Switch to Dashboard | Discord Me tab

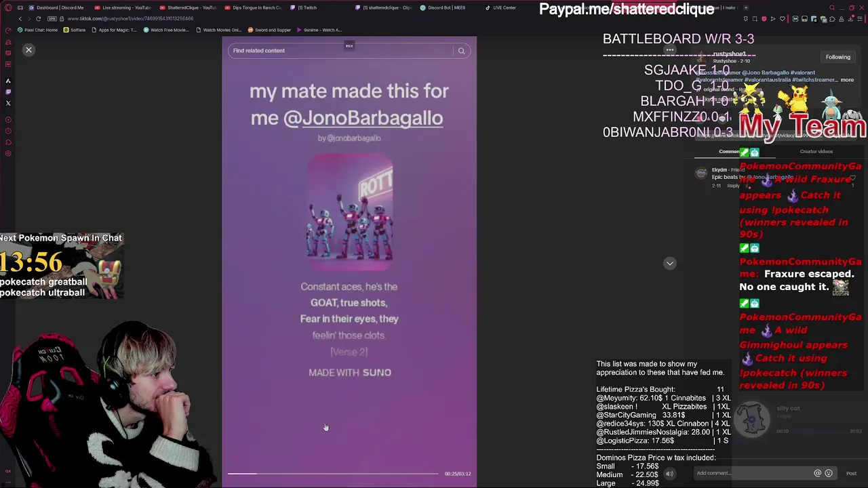[x=56, y=7]
